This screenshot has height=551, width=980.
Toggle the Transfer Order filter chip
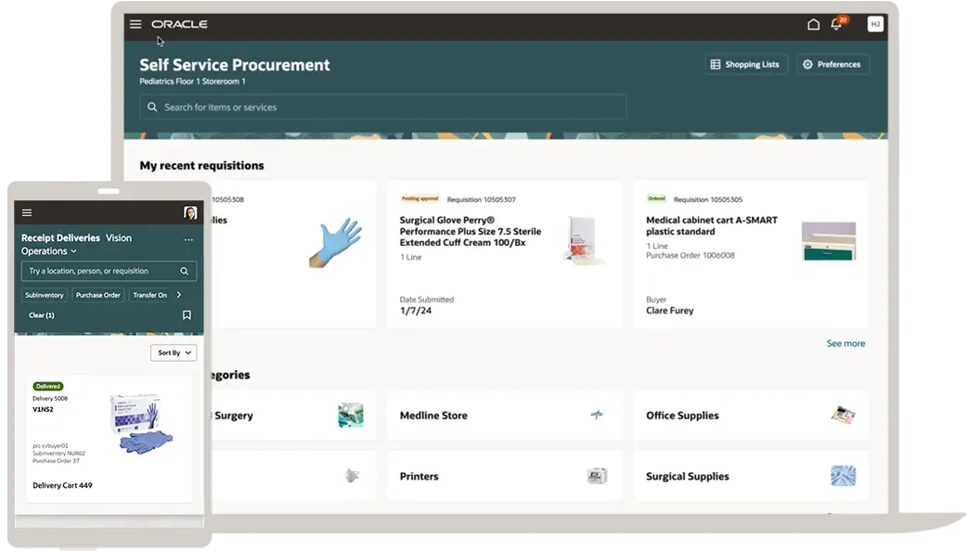pyautogui.click(x=149, y=295)
